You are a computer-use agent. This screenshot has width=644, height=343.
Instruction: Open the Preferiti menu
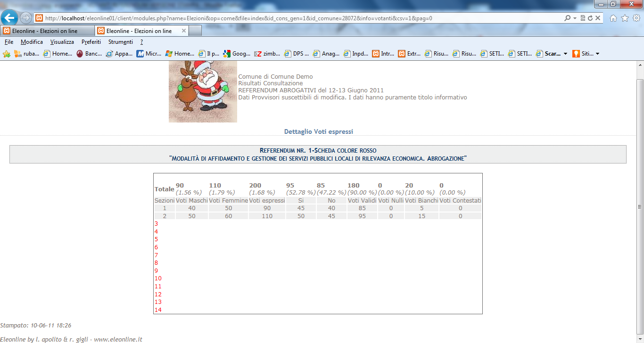tap(91, 42)
